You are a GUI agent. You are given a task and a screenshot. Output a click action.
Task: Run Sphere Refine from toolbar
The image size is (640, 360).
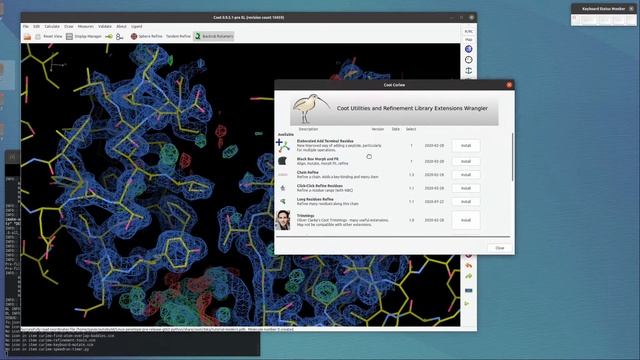pos(147,36)
